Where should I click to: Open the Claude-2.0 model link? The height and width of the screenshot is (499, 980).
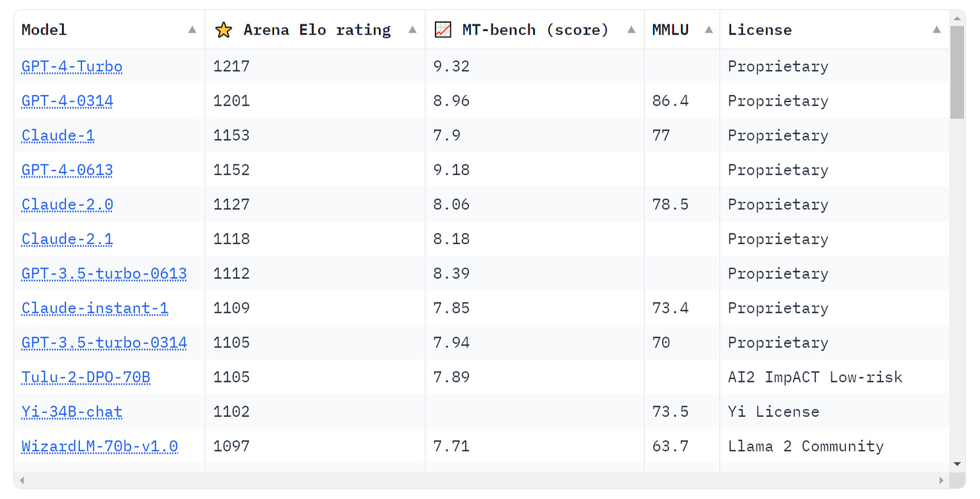pos(67,204)
